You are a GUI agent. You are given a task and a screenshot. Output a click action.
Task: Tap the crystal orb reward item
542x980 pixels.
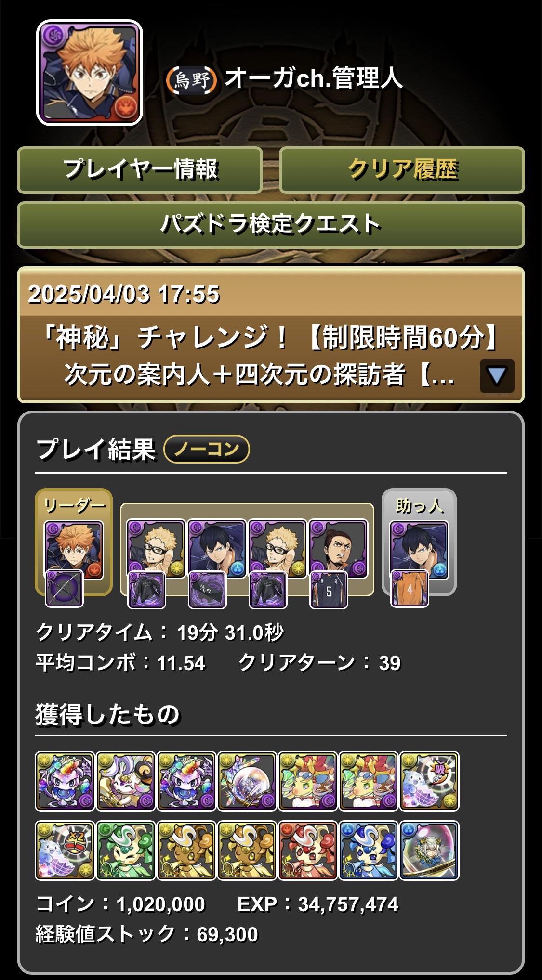click(x=247, y=781)
